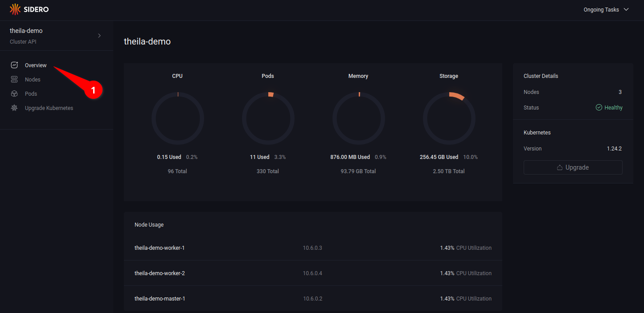
Task: Click the green Healthy status check icon
Action: pos(599,107)
